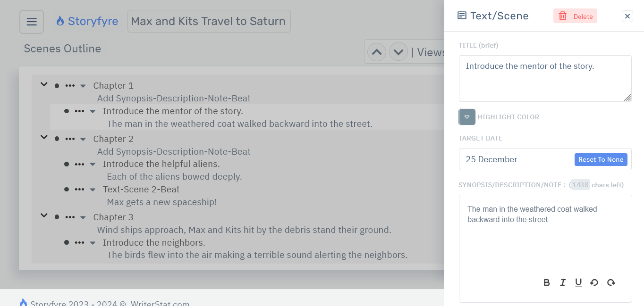Close the Text/Scene panel

pos(627,17)
